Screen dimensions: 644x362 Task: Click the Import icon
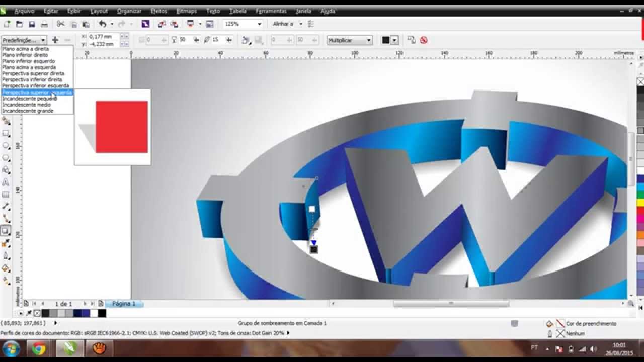162,24
